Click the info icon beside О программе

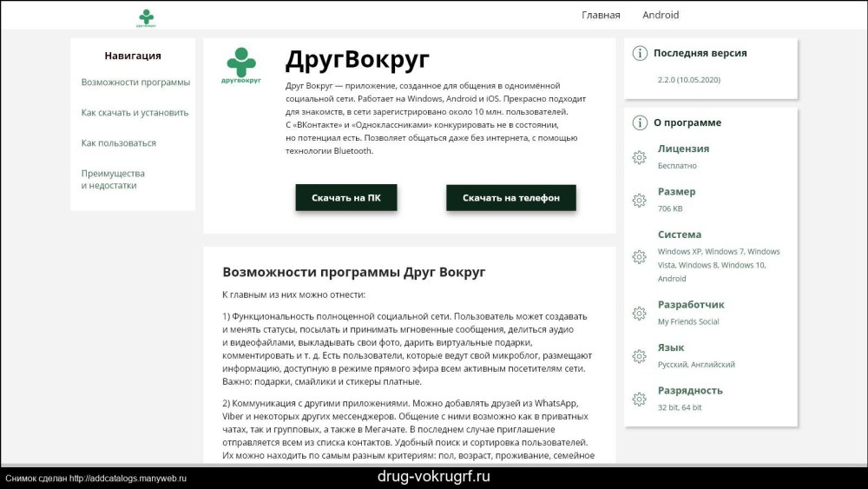click(x=640, y=122)
